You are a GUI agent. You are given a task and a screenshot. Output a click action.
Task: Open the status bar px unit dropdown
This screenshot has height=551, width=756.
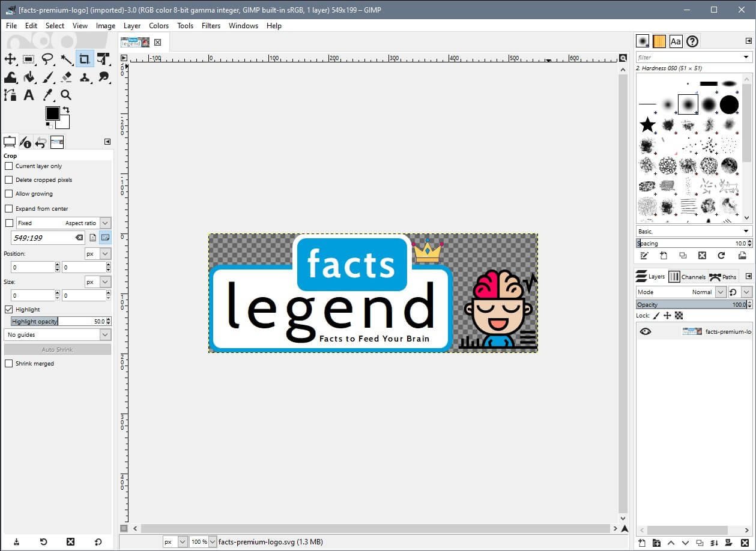175,542
